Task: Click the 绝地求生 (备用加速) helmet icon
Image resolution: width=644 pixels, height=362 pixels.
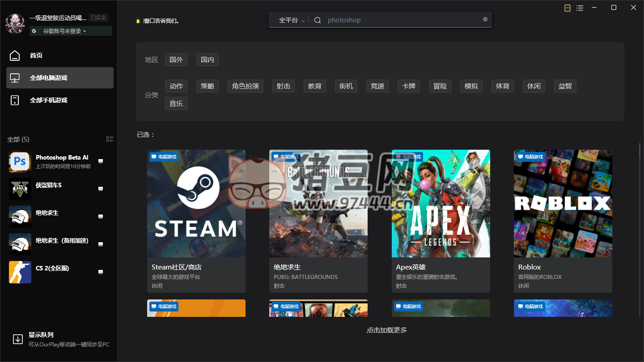Action: coord(20,244)
